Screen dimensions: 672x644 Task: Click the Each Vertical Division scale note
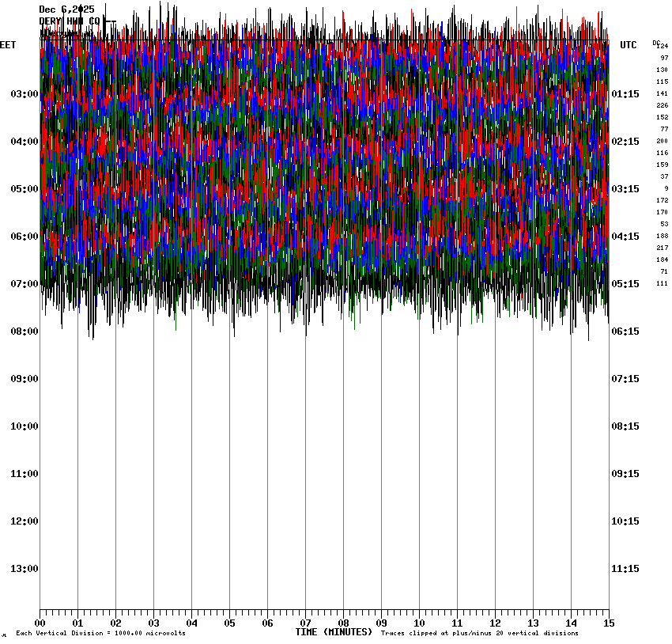coord(100,633)
